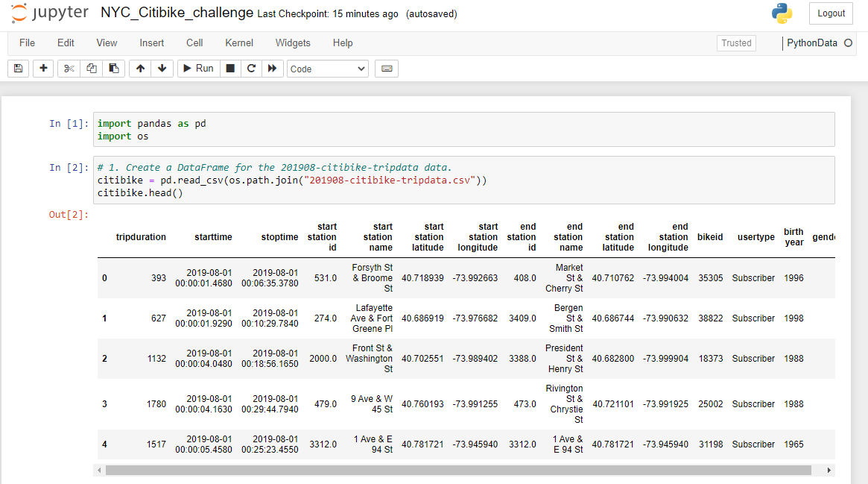
Task: Save the notebook using the save icon
Action: (18, 68)
